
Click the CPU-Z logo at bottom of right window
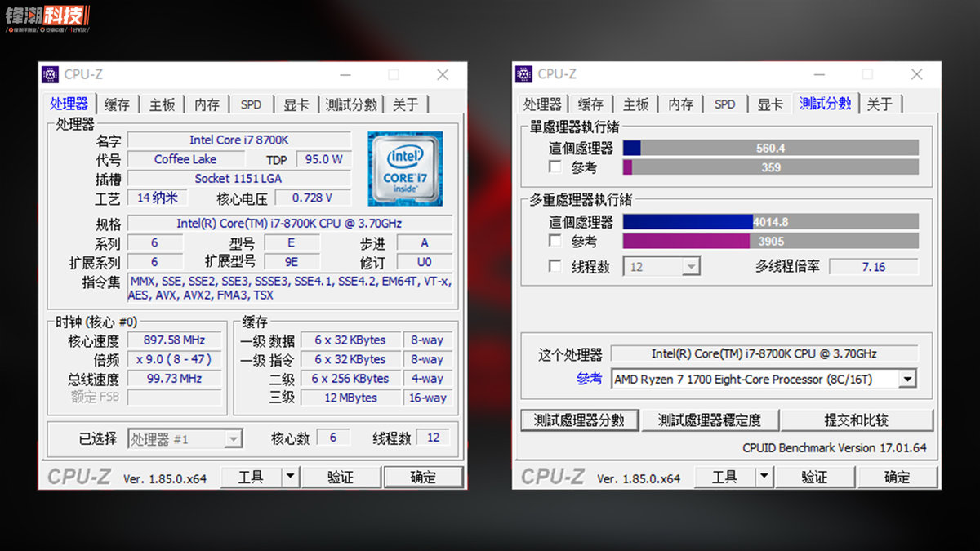[552, 476]
